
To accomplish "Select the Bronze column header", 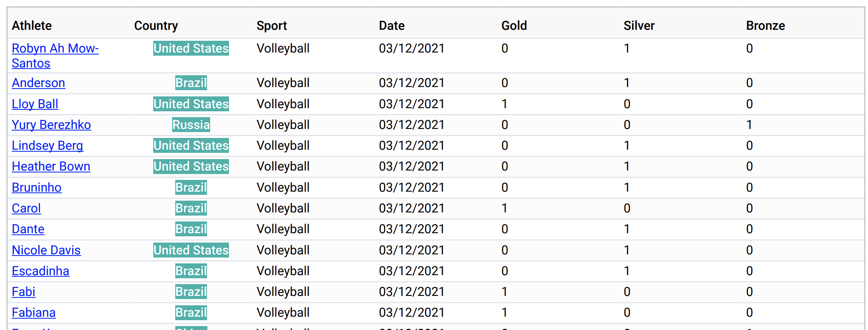I will click(765, 25).
